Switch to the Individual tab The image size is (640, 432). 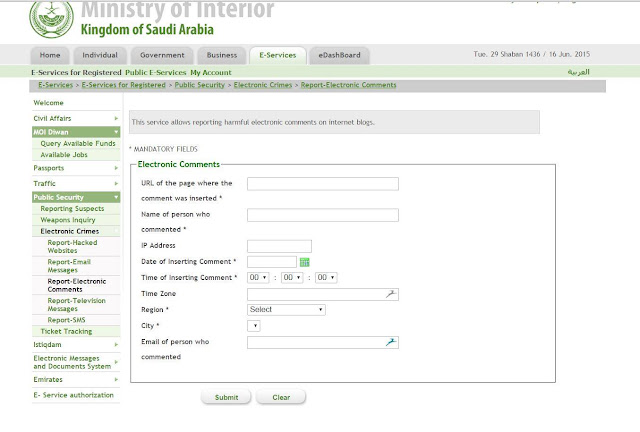pyautogui.click(x=100, y=55)
